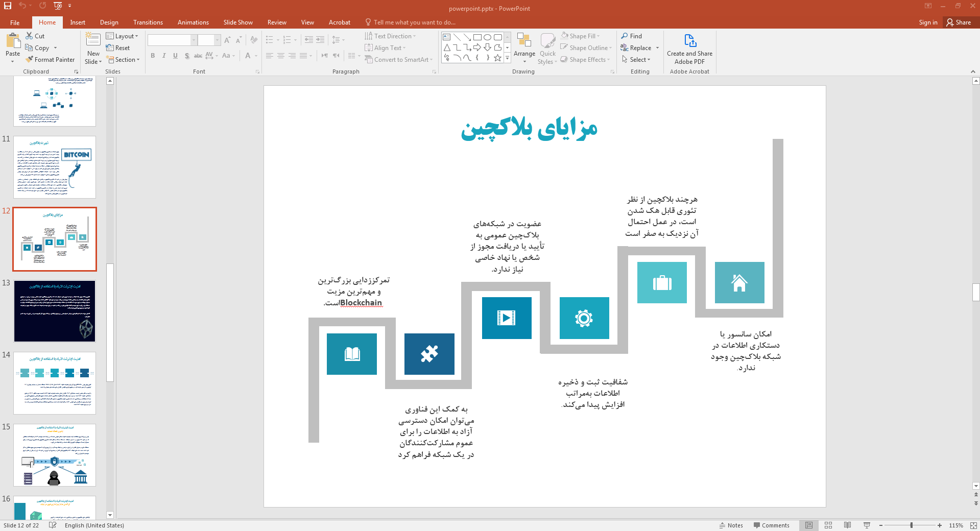Toggle Bold text formatting
Viewport: 980px width, 531px height.
tap(153, 56)
